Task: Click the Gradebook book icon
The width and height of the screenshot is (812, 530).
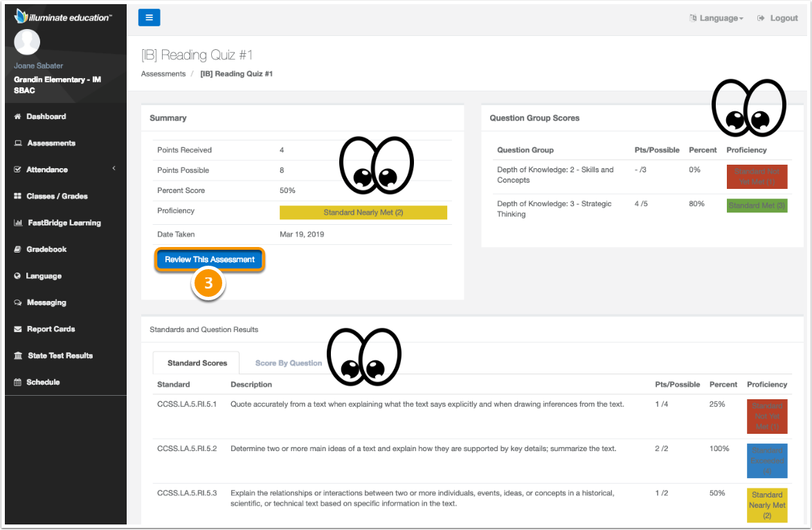Action: 17,250
